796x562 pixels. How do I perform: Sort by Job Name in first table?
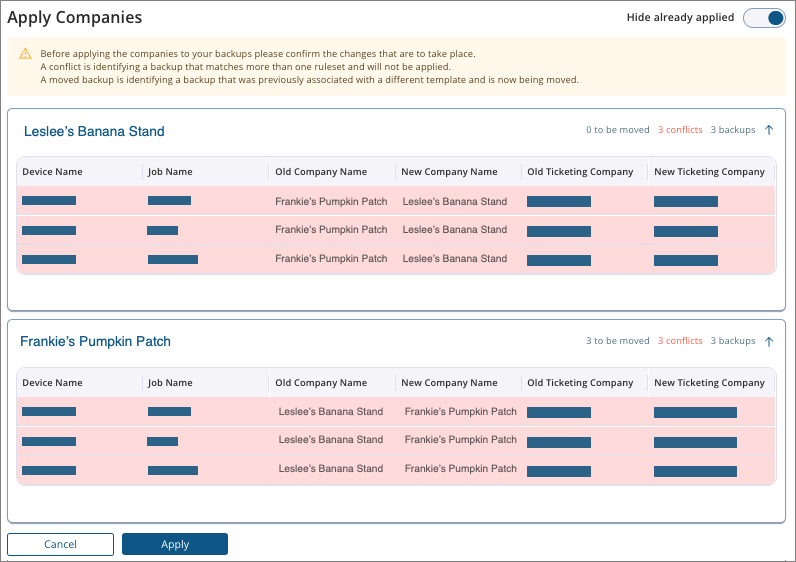(170, 172)
